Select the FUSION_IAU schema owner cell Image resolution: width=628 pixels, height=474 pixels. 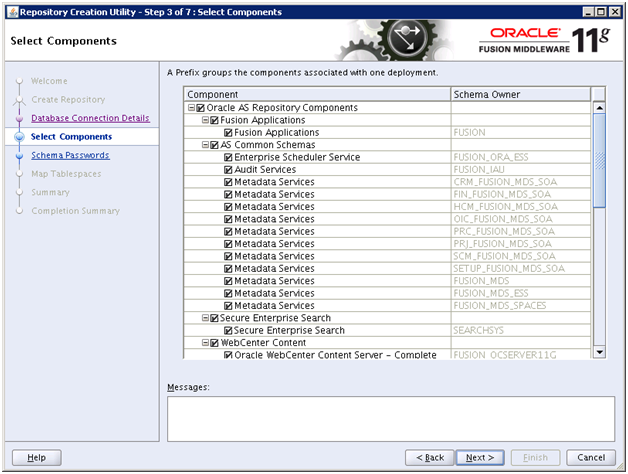(x=521, y=169)
